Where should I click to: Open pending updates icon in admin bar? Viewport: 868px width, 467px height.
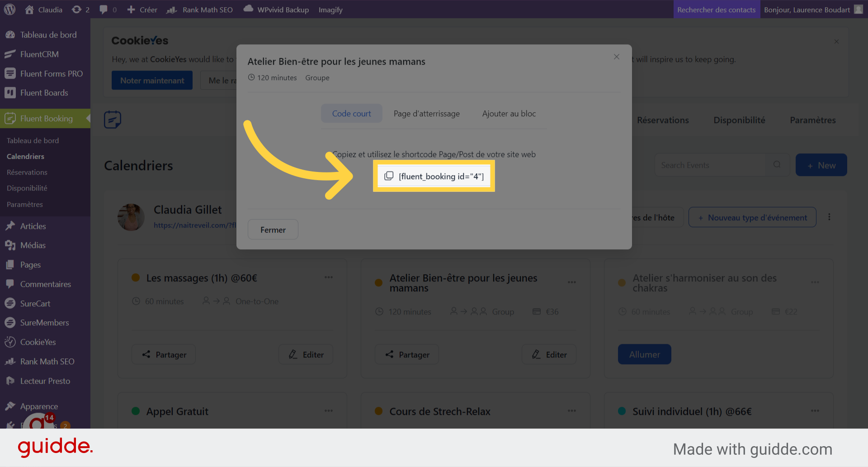point(81,10)
